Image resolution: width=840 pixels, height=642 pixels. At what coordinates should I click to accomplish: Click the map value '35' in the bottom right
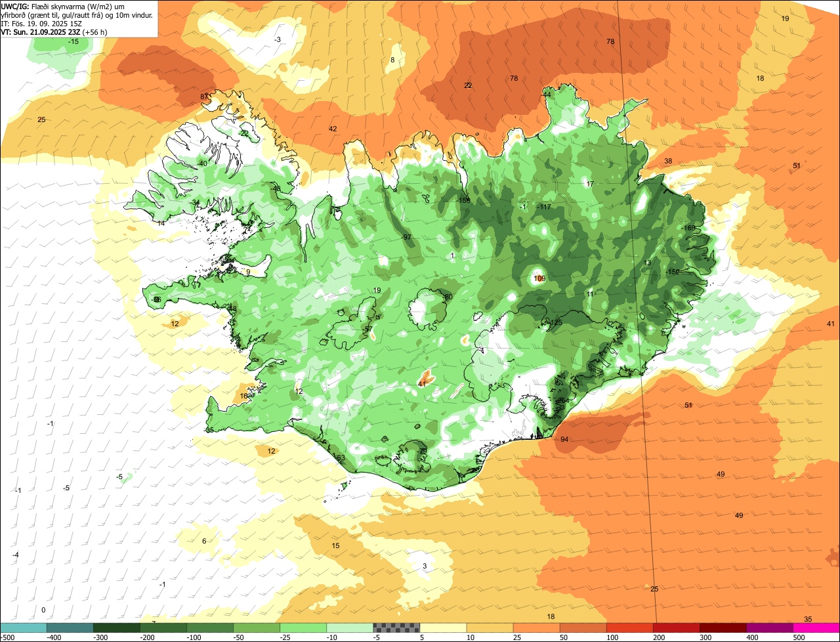pyautogui.click(x=808, y=619)
